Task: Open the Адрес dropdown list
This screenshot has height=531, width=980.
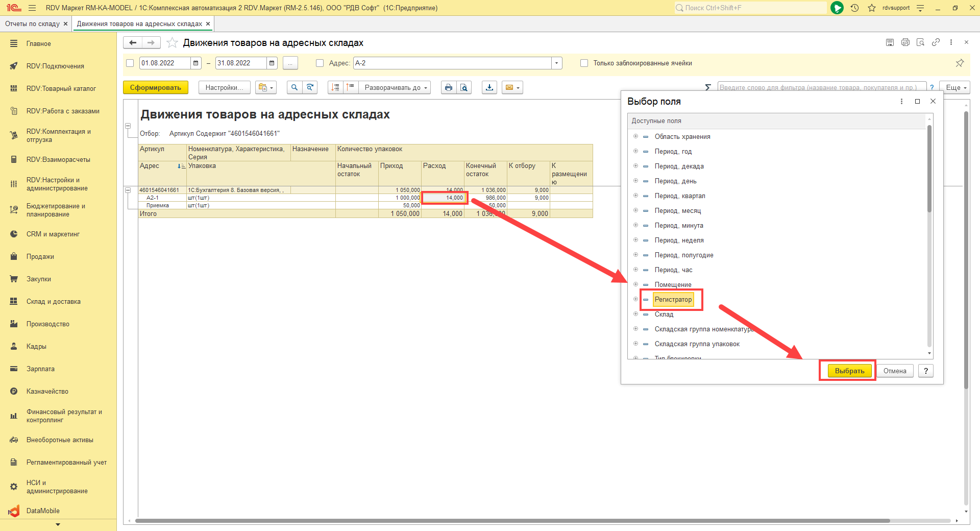Action: (x=556, y=63)
